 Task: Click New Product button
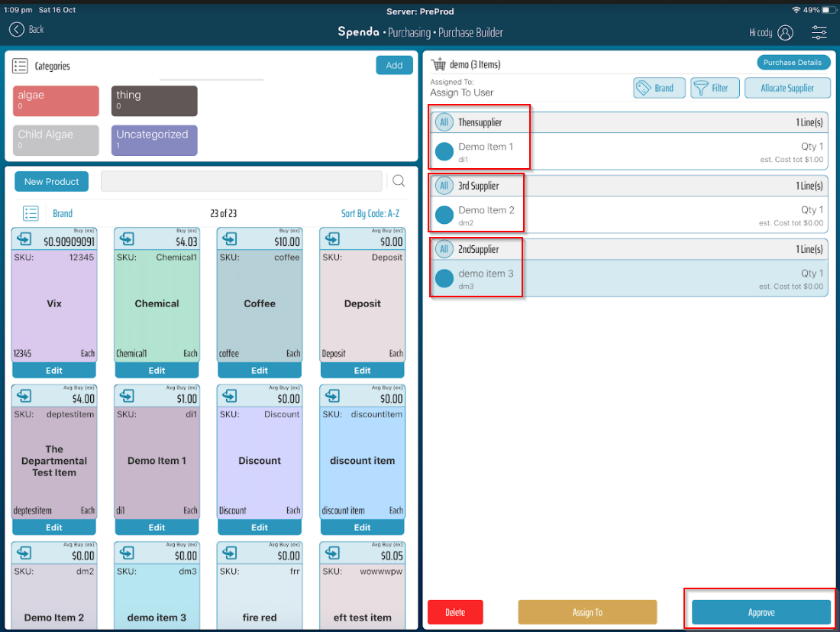click(x=51, y=182)
